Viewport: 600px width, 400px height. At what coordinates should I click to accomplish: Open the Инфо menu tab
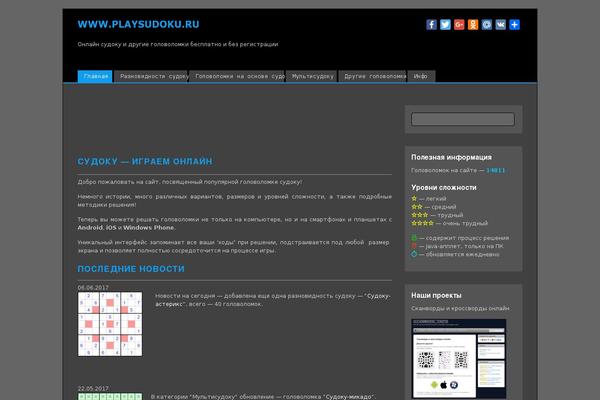(421, 76)
